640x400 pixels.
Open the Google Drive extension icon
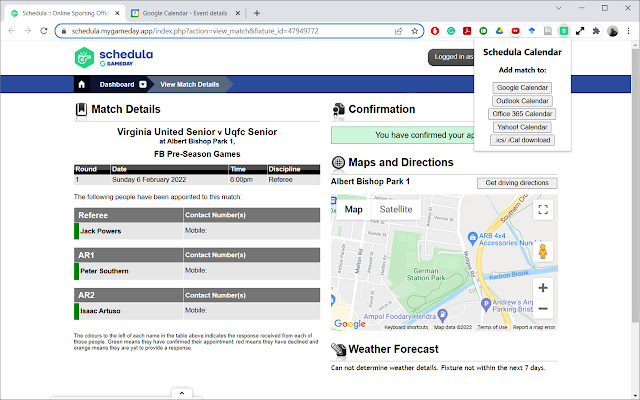pos(499,31)
